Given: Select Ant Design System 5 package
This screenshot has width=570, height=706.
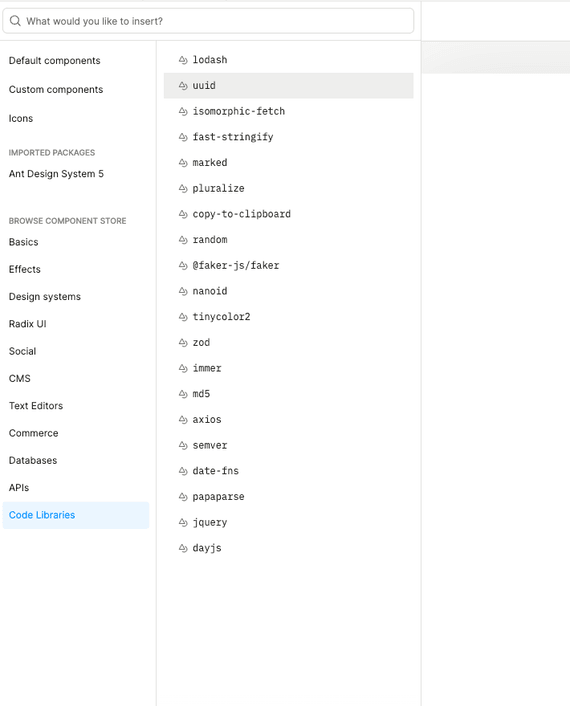Looking at the screenshot, I should coord(56,174).
